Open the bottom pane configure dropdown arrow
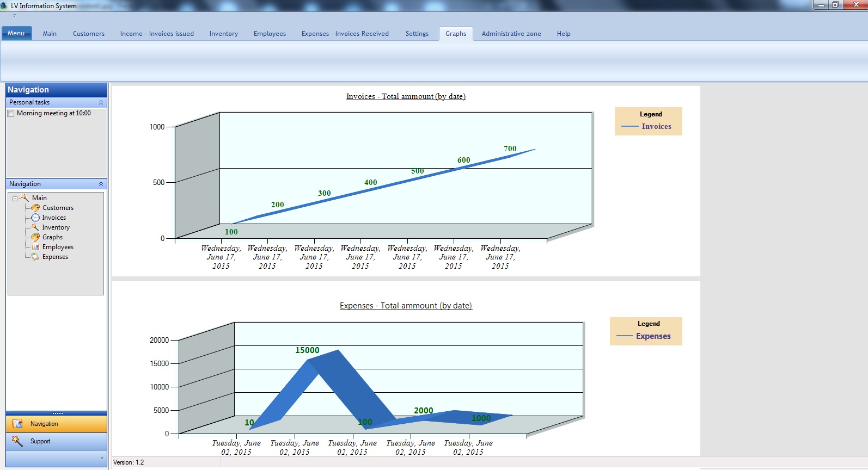Viewport: 868px width, 470px height. coord(102,459)
